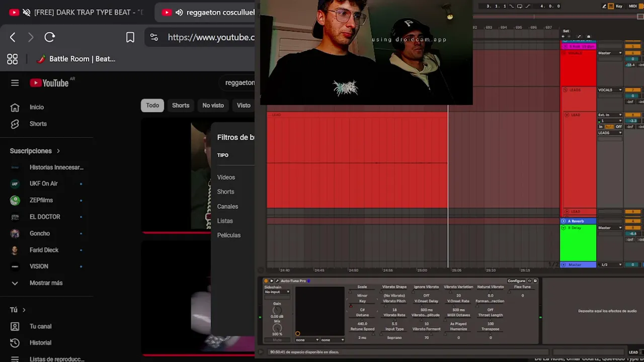644x362 pixels.
Task: Open the LEAD track input channel 1 dropdown
Action: point(610,121)
